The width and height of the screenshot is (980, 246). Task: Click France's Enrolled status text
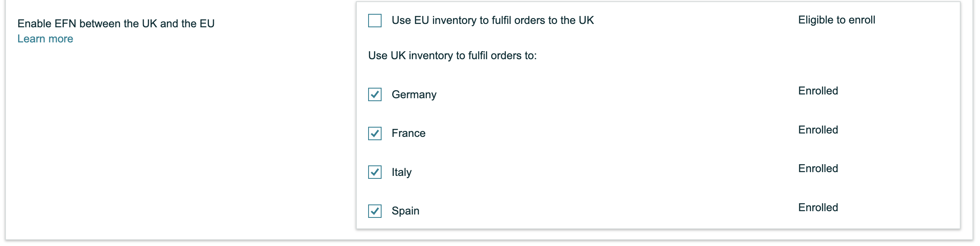pos(818,130)
